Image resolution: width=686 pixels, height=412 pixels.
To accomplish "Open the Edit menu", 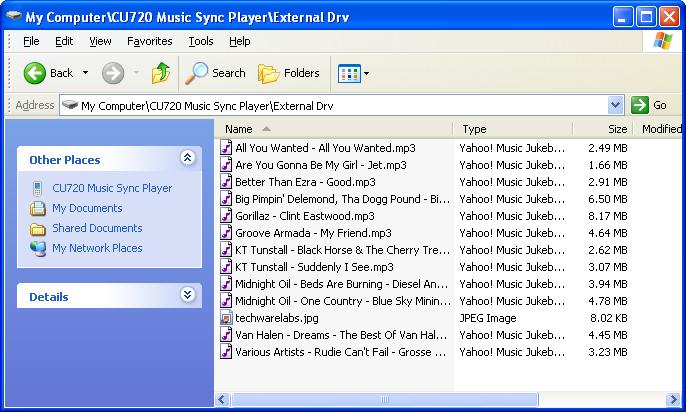I will click(64, 41).
